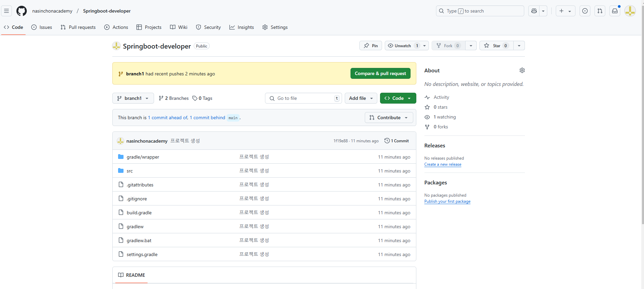This screenshot has width=644, height=289.
Task: Open the green Code clone dropdown
Action: (x=398, y=98)
